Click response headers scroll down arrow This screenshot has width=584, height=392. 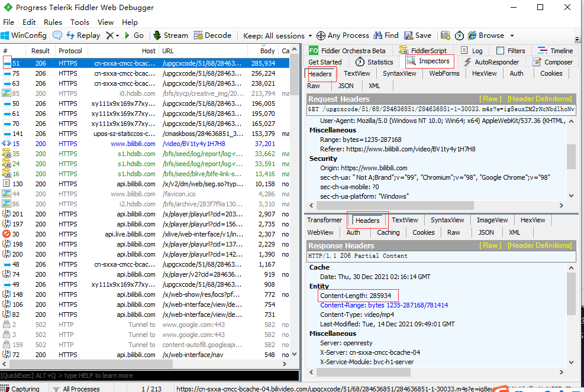(x=572, y=362)
